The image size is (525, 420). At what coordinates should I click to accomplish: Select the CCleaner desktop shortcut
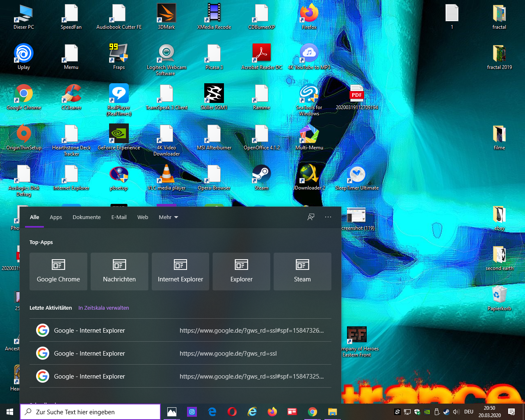tap(71, 97)
